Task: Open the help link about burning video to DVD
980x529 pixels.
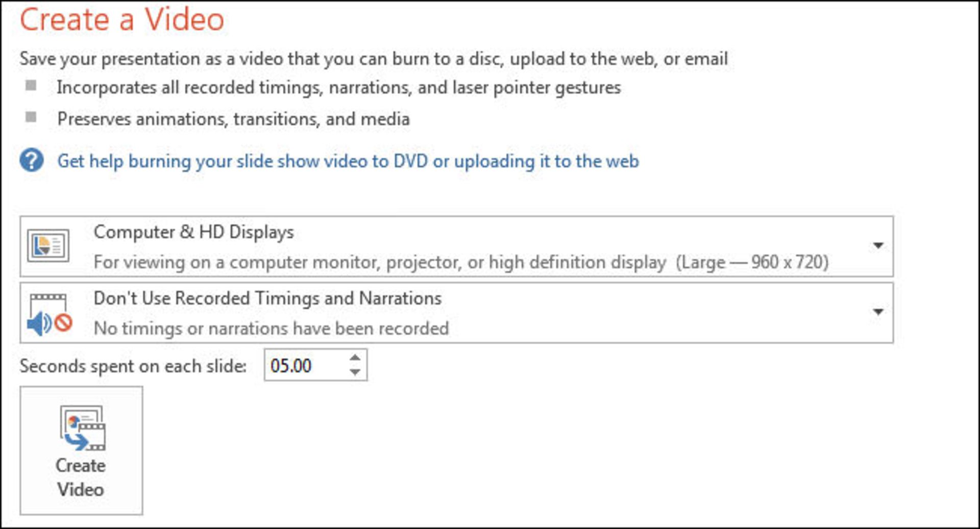Action: tap(348, 161)
